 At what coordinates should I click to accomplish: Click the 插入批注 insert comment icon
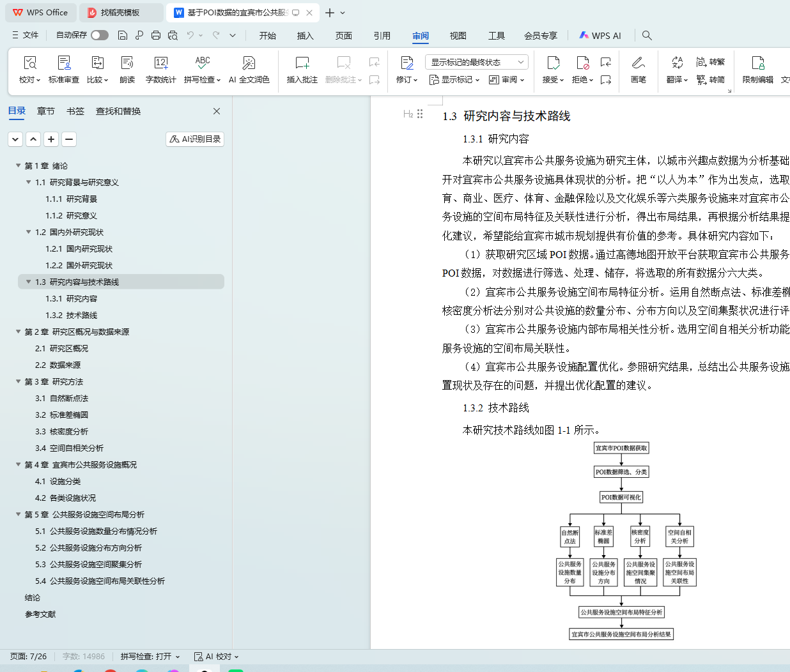click(x=302, y=63)
